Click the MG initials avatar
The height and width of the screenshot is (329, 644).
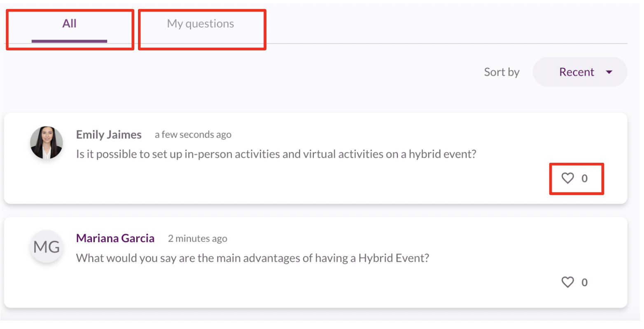47,247
